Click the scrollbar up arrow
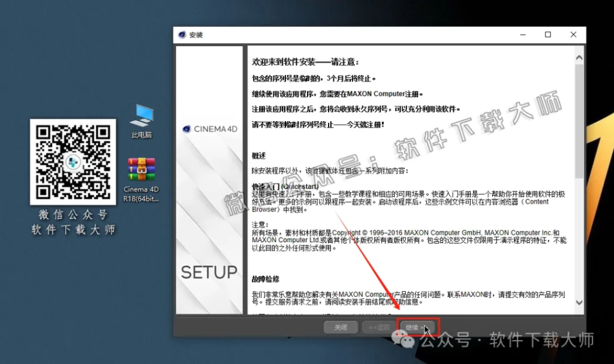The width and height of the screenshot is (614, 364). tap(579, 58)
